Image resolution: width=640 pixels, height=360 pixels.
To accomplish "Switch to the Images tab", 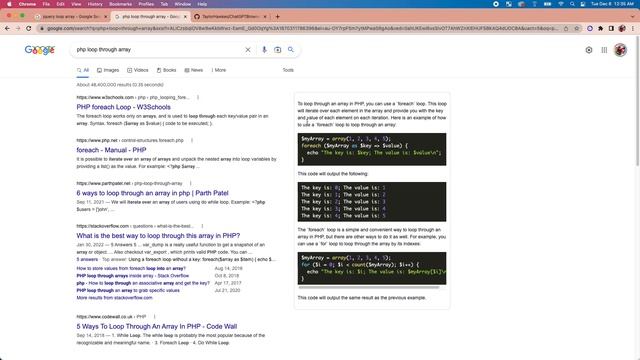I will (108, 70).
